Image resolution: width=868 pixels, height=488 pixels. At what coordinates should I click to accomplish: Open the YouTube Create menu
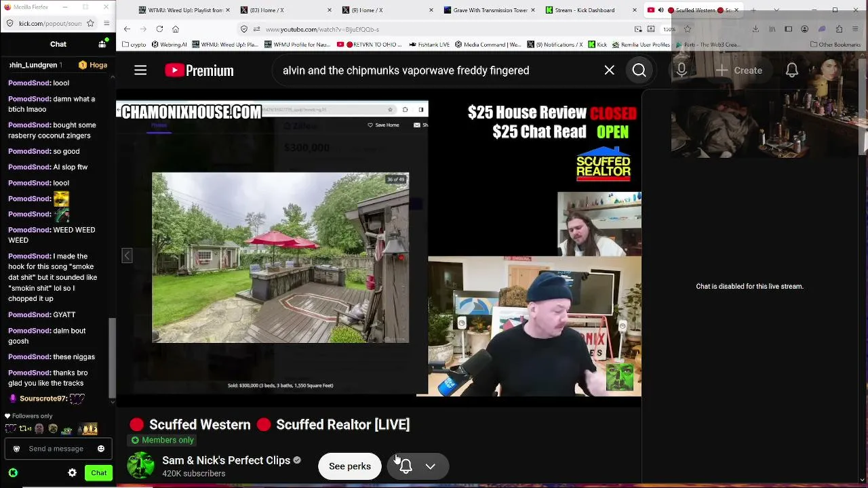[739, 70]
